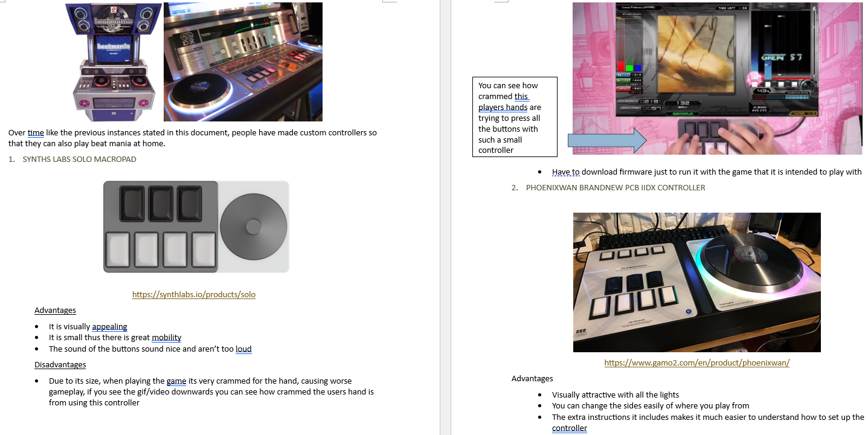Open the gamo2.com phoenixwan product link
Viewport: 868px width, 435px height.
coord(697,363)
